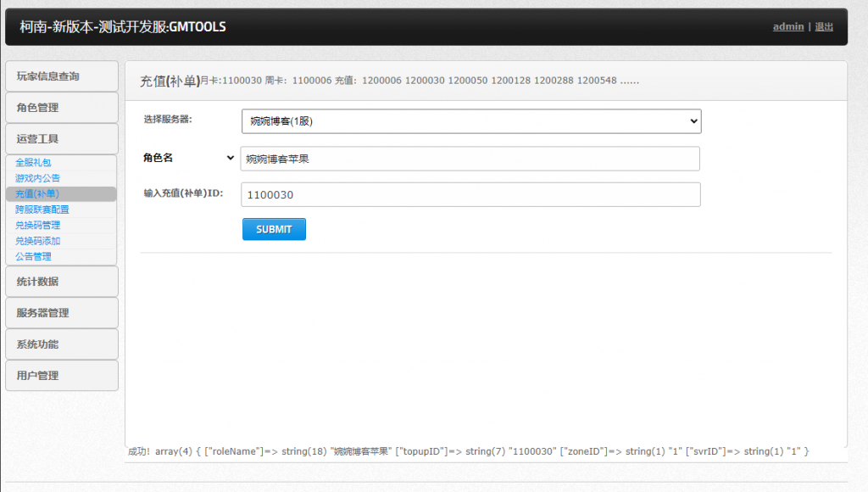Click the 退出 logout link
Viewport: 868px width, 492px height.
(x=824, y=27)
